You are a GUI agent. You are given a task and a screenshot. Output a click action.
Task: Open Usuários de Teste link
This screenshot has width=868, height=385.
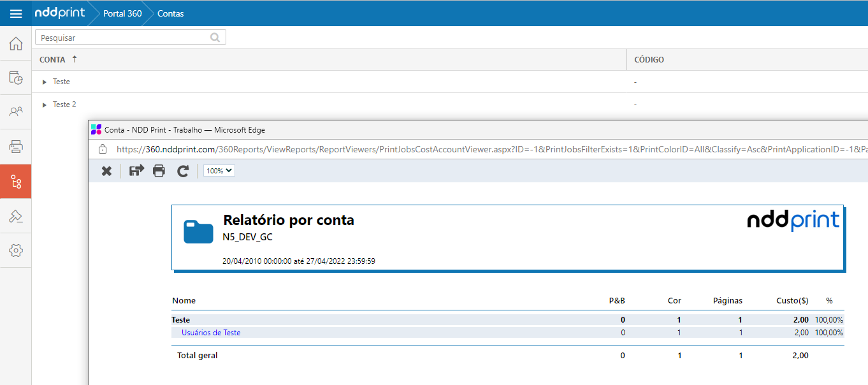pyautogui.click(x=211, y=333)
